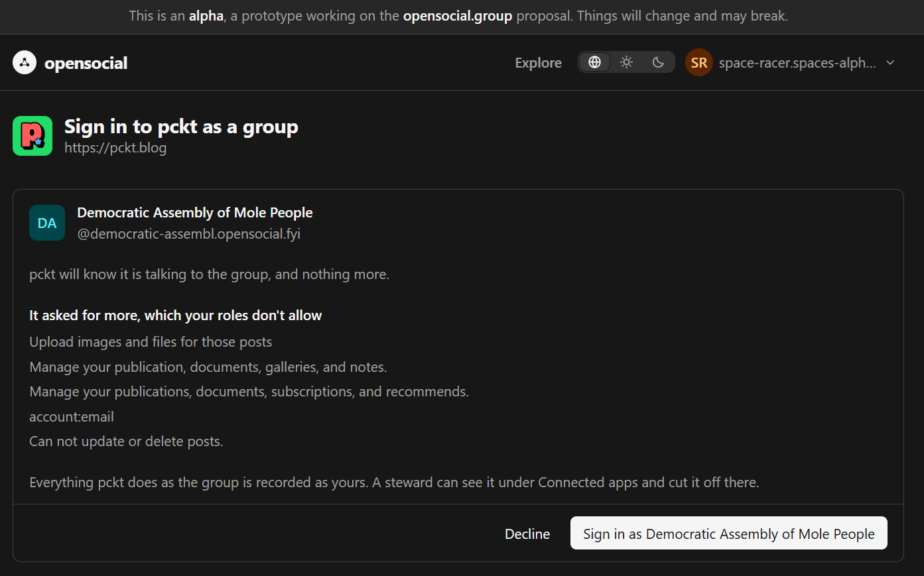Sign in as Democratic Assembly of Mole People

729,533
